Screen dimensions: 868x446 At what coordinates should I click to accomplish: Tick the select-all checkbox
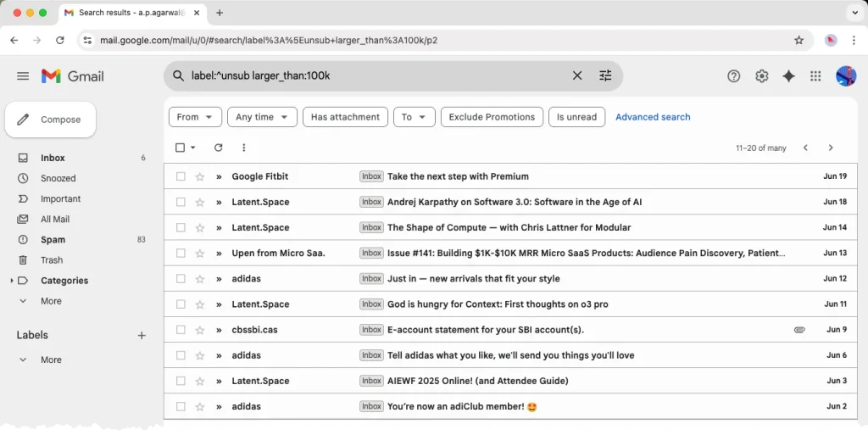[x=180, y=148]
